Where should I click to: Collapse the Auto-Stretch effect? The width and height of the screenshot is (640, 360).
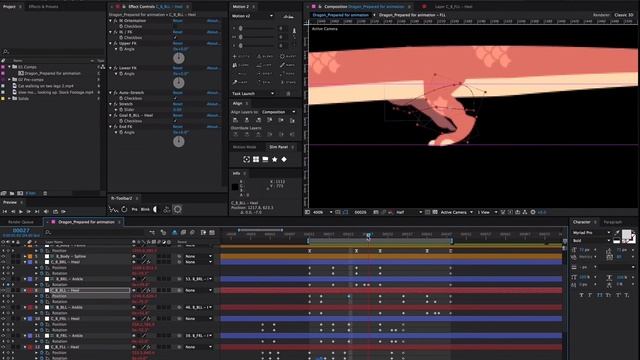point(110,93)
